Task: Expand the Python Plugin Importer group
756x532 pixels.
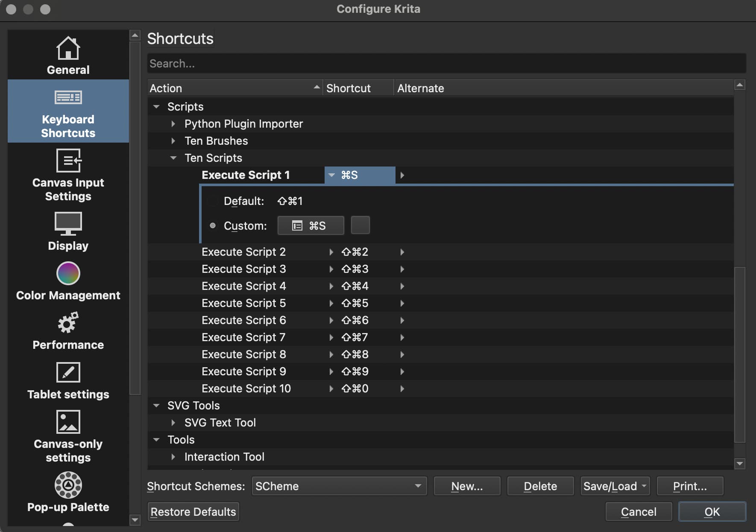Action: click(x=173, y=124)
